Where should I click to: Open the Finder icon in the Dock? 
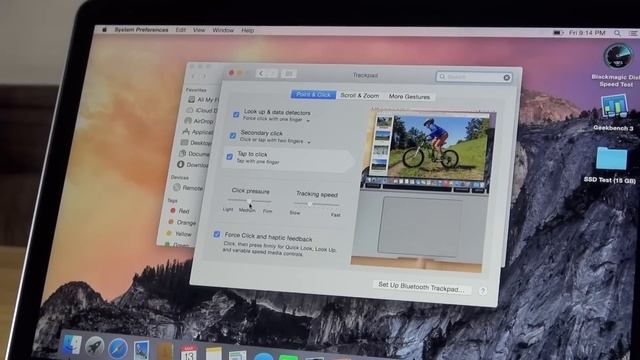(71, 345)
